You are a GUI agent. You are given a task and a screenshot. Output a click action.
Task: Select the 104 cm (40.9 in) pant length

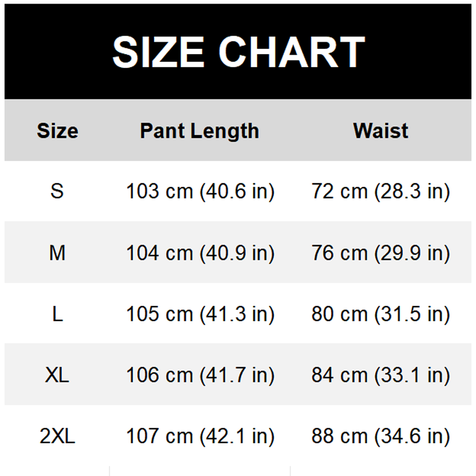[200, 253]
